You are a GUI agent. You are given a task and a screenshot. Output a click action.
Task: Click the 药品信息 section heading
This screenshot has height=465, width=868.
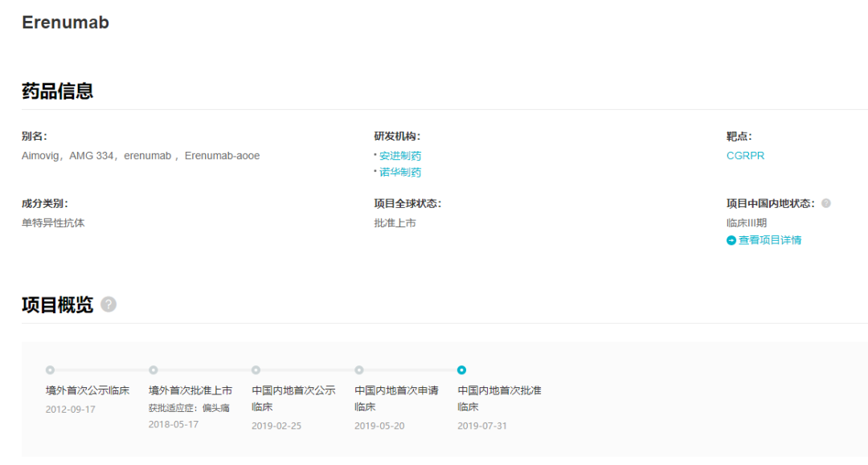point(58,92)
